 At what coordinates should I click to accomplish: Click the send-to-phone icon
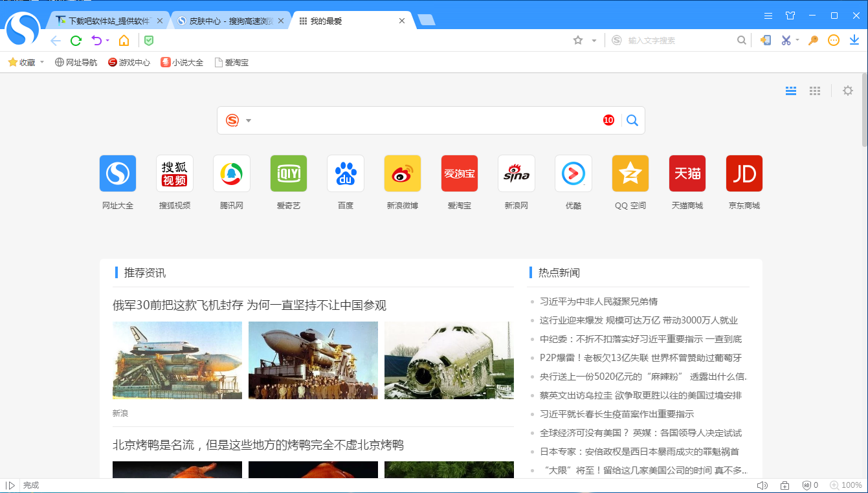tap(765, 40)
